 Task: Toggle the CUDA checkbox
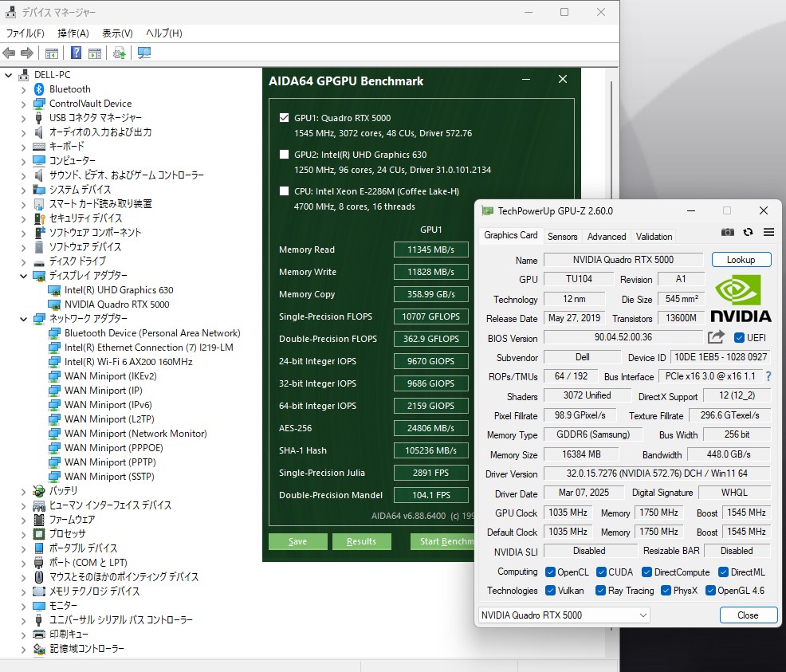click(x=601, y=572)
